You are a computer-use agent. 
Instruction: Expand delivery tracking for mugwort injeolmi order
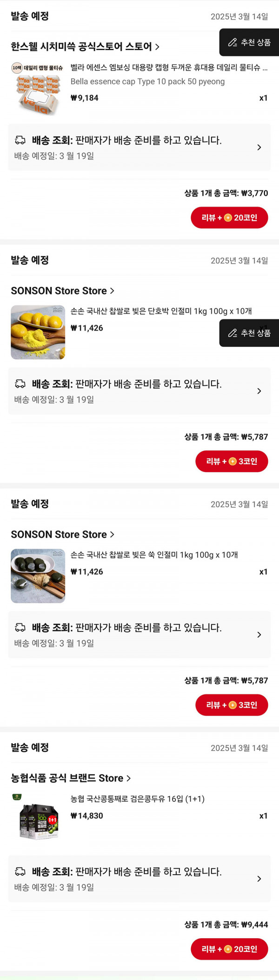point(259,635)
